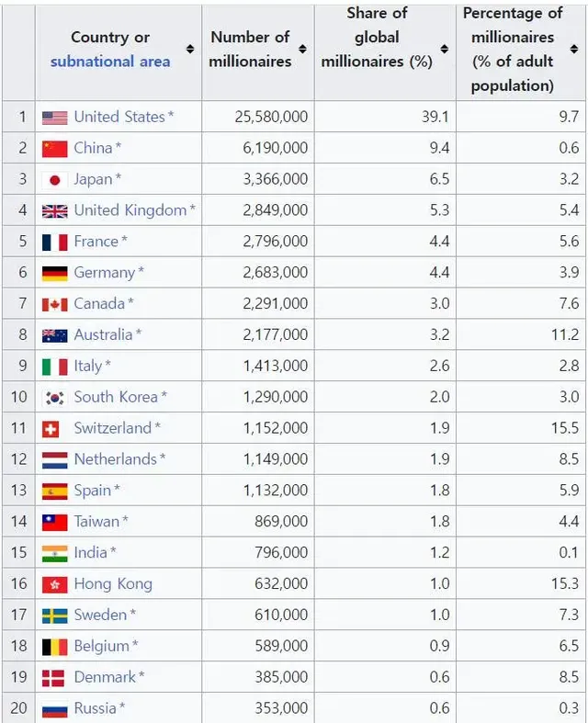Click the South Korea flag icon

pyautogui.click(x=54, y=398)
